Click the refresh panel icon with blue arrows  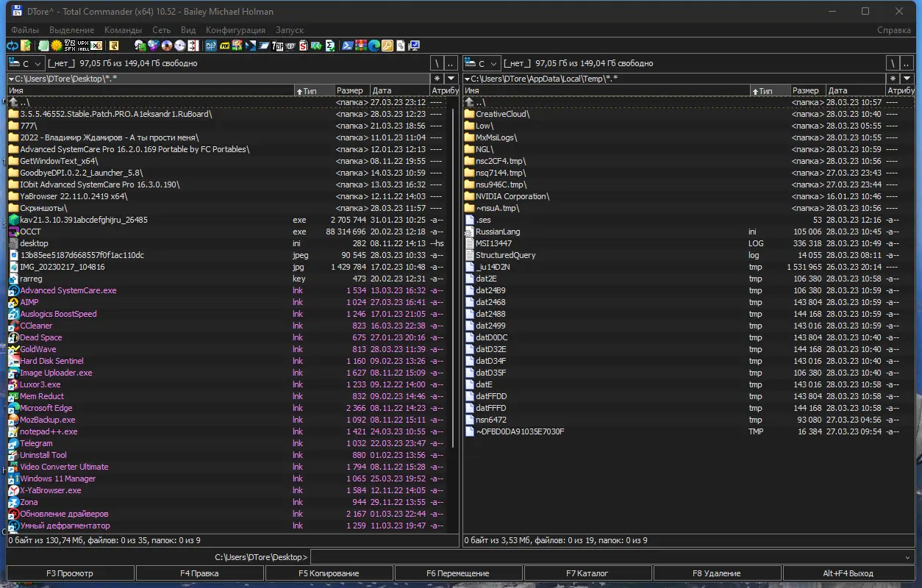tap(12, 46)
